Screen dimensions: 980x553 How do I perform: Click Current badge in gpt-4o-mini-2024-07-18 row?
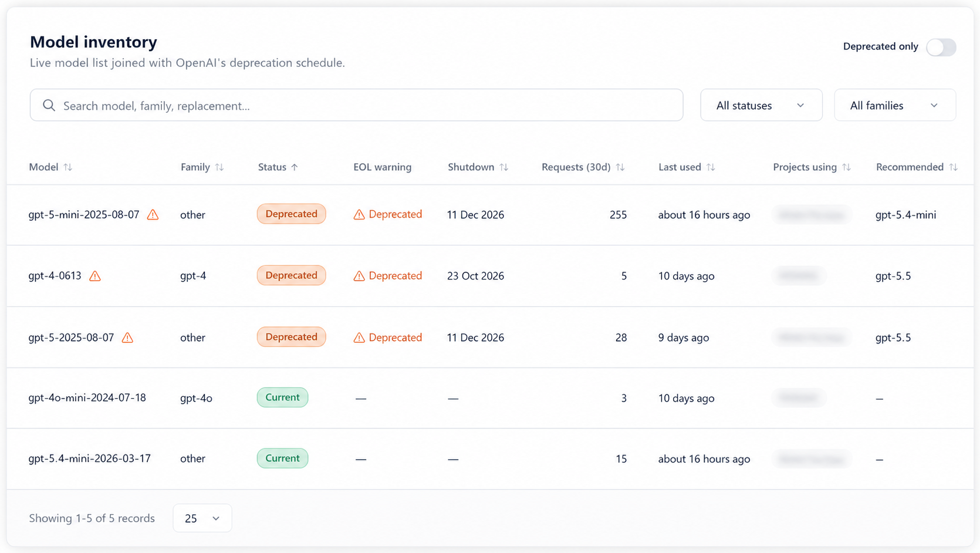pos(282,397)
